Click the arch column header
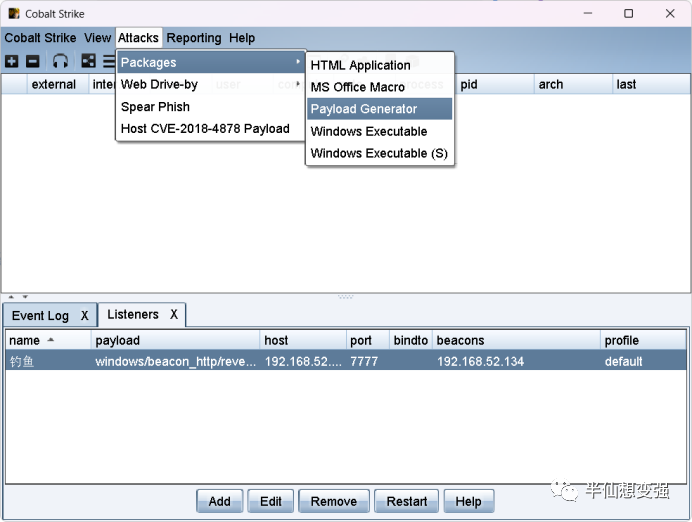 (x=573, y=84)
